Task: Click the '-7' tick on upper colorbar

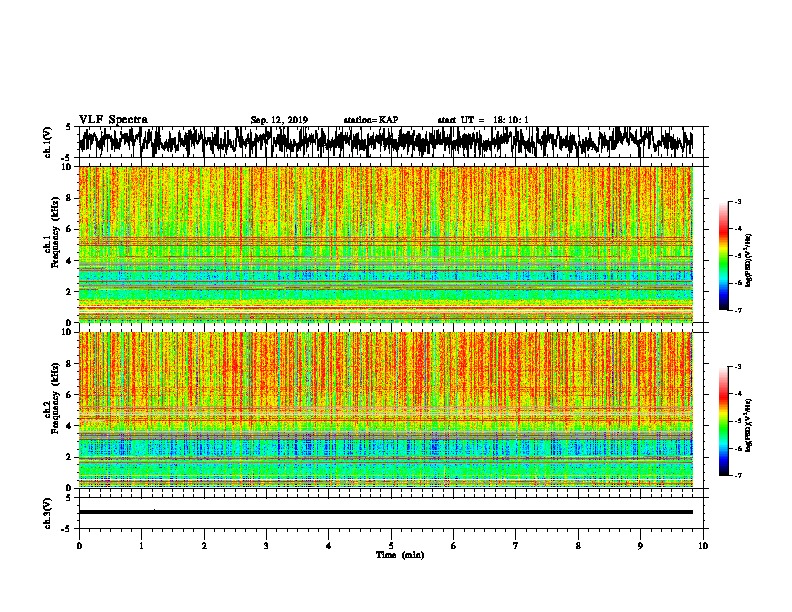Action: (737, 310)
